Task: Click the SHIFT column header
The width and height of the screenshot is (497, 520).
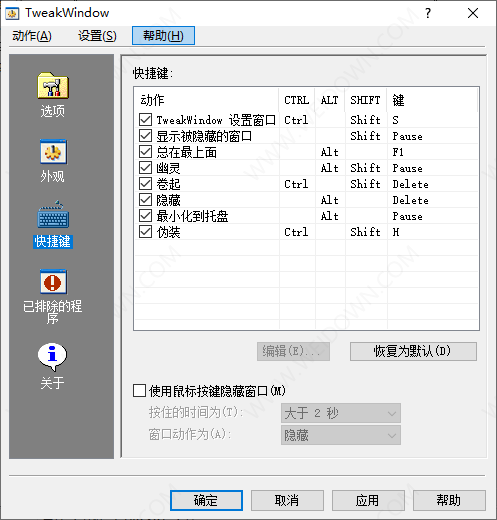Action: click(x=366, y=100)
